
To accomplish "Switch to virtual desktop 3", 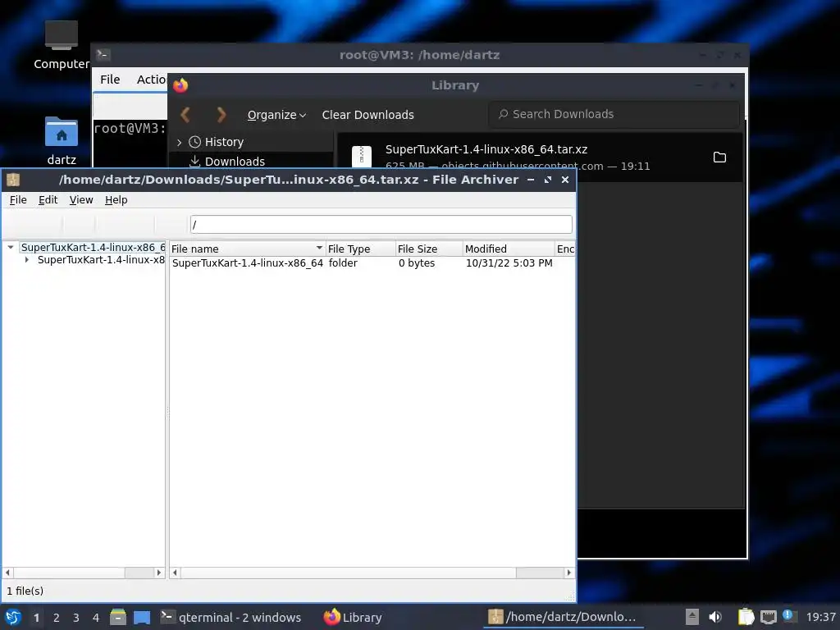I will point(76,618).
